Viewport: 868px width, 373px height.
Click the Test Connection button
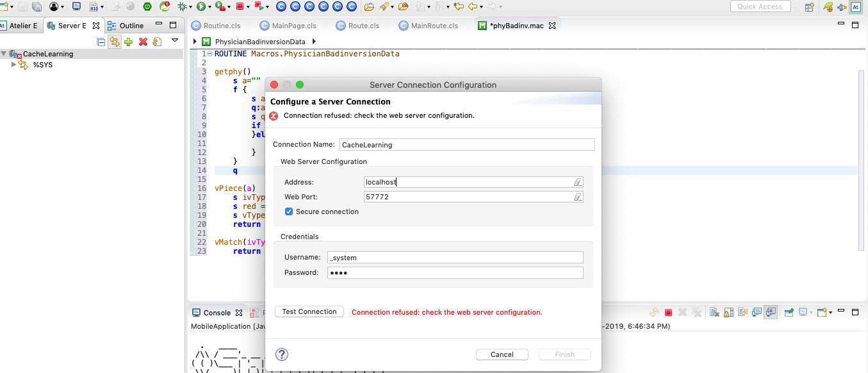(309, 311)
